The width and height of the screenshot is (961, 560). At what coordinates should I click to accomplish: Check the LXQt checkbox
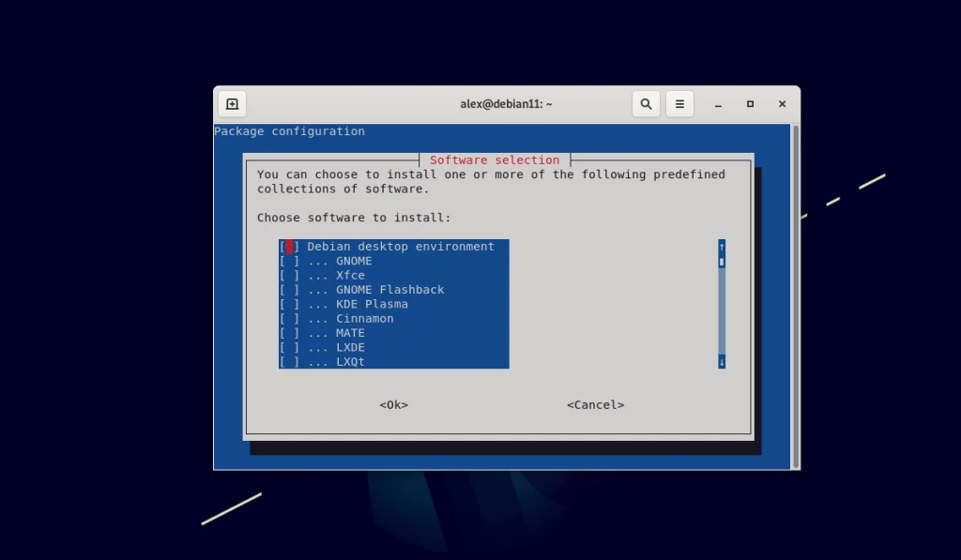[x=286, y=361]
